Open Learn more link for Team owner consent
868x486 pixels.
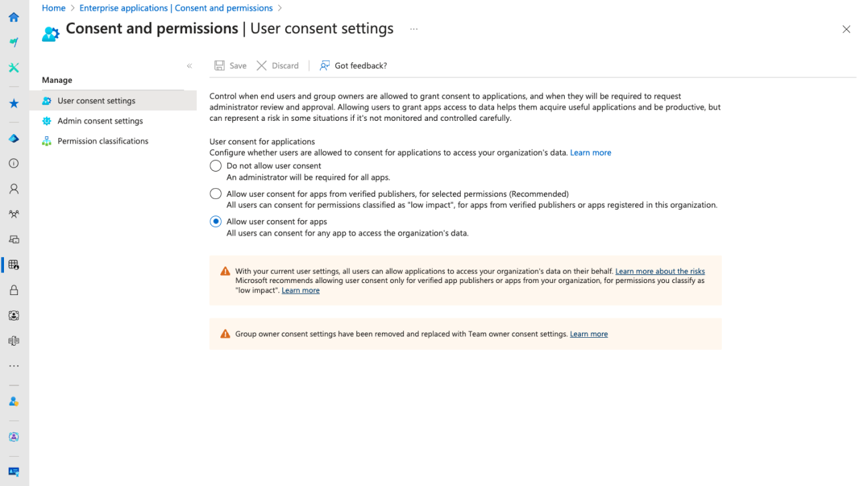click(x=588, y=334)
